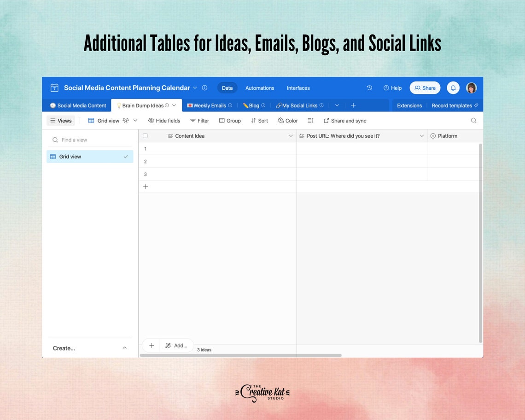Open Record templates
This screenshot has height=420, width=525.
click(452, 105)
